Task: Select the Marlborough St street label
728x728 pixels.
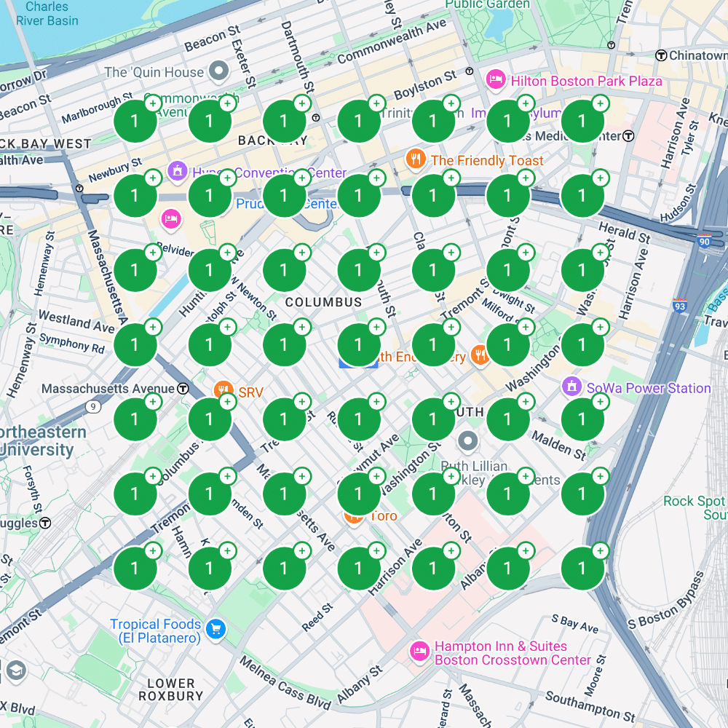Action: (x=98, y=108)
